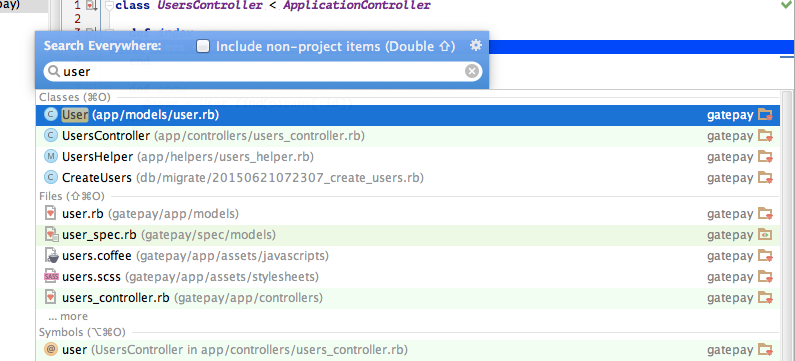The image size is (795, 361).
Task: Select the user symbol in UsersController
Action: point(408,350)
